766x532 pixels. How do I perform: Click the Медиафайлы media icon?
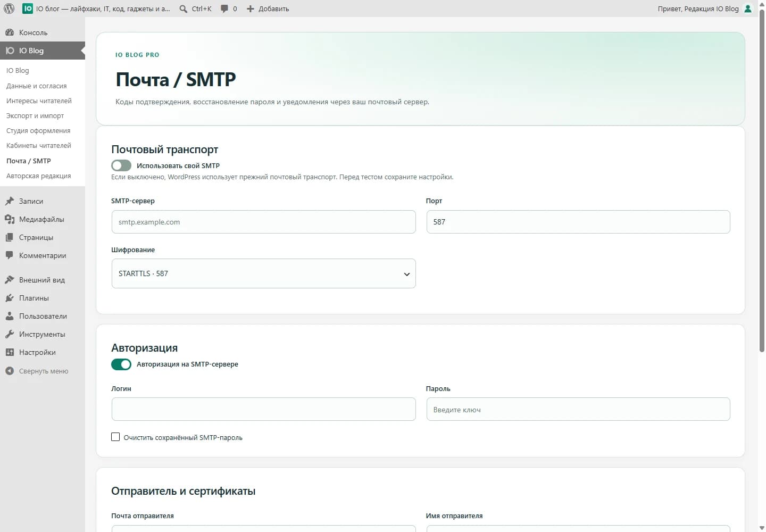10,219
